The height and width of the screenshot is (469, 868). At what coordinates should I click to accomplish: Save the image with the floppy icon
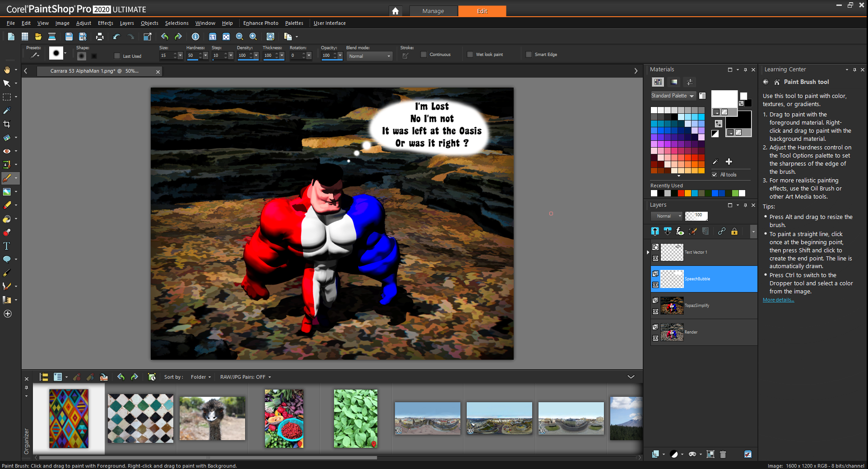[x=69, y=37]
